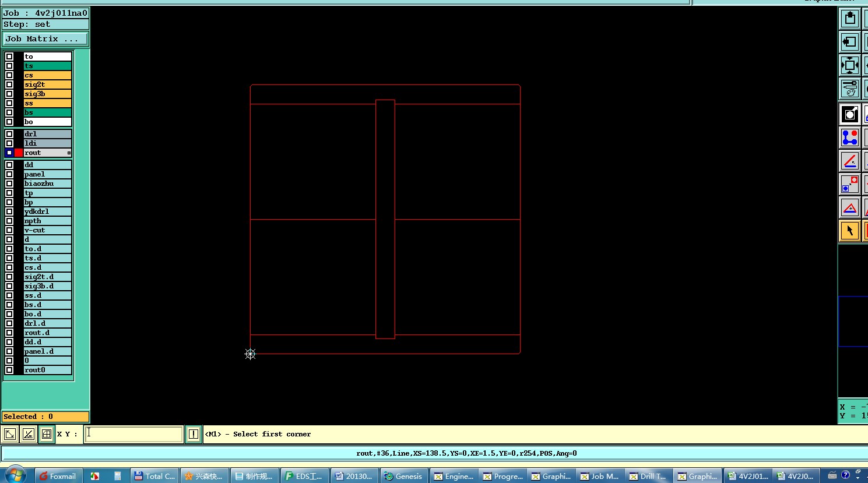Select the 'tp' layer row
This screenshot has height=483, width=868.
pyautogui.click(x=47, y=193)
